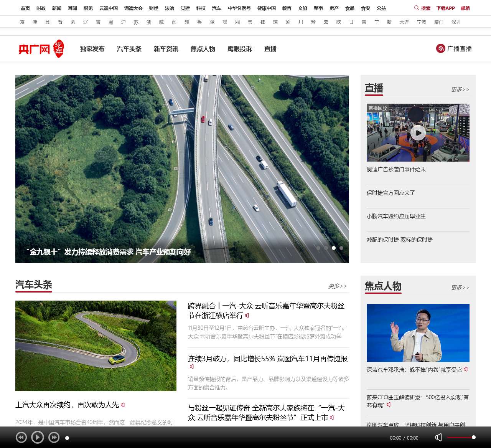Click headline 上汽大众再次续约，再次敢为人先
The image size is (491, 448).
(x=67, y=405)
